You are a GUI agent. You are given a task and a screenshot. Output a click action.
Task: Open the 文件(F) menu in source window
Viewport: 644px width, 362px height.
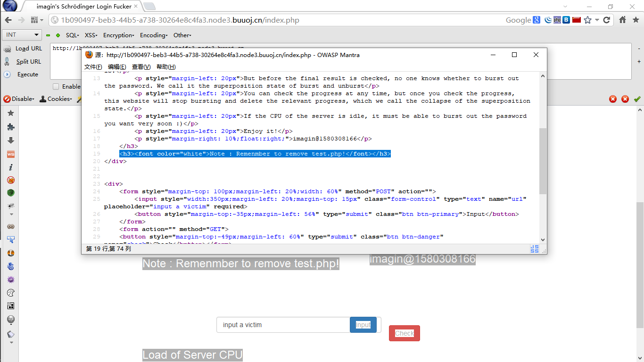93,67
